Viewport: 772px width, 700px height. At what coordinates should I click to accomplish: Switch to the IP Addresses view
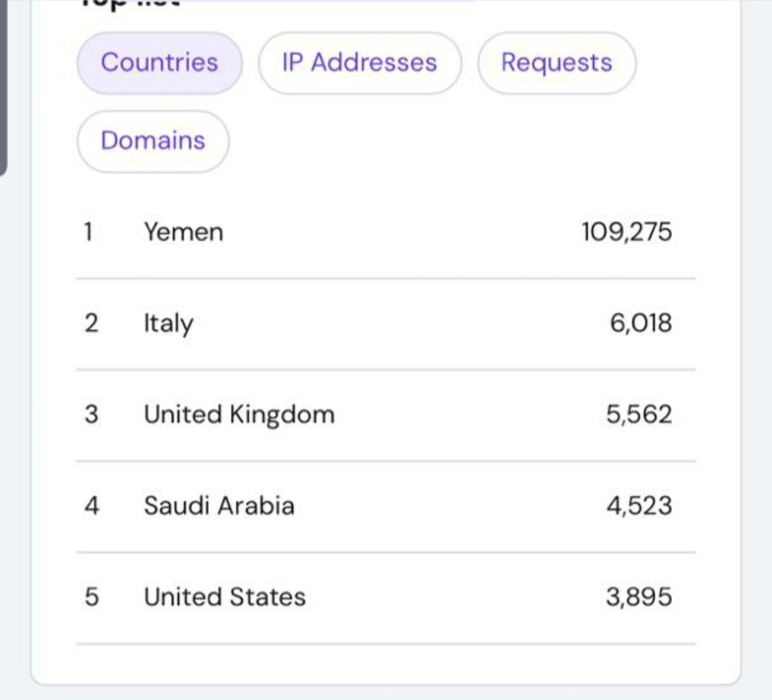coord(360,63)
